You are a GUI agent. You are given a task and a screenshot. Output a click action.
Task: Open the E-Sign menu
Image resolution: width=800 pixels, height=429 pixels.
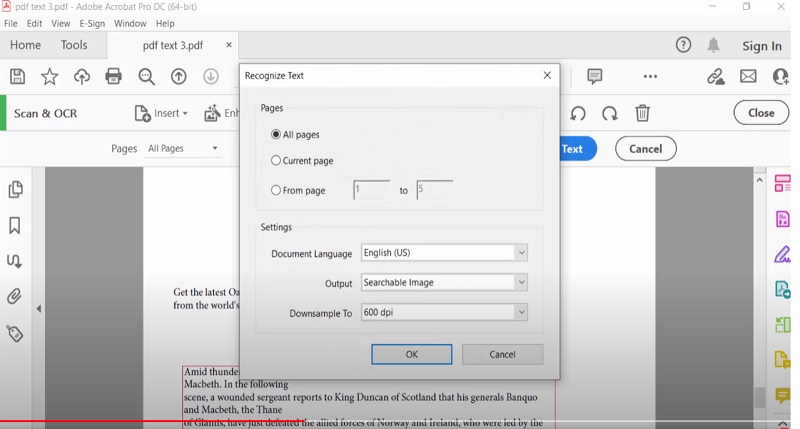coord(92,23)
